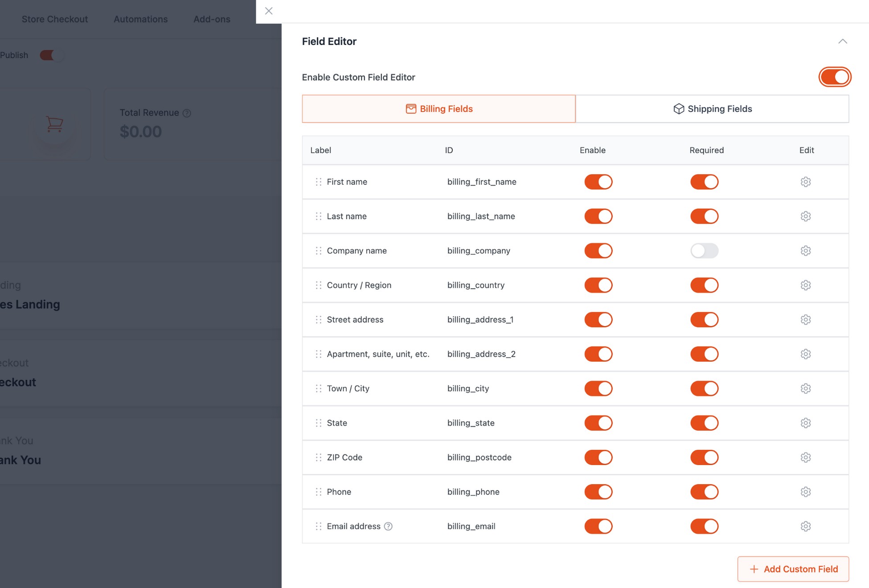Viewport: 869px width, 588px height.
Task: Toggle Required for Phone field
Action: [x=704, y=492]
